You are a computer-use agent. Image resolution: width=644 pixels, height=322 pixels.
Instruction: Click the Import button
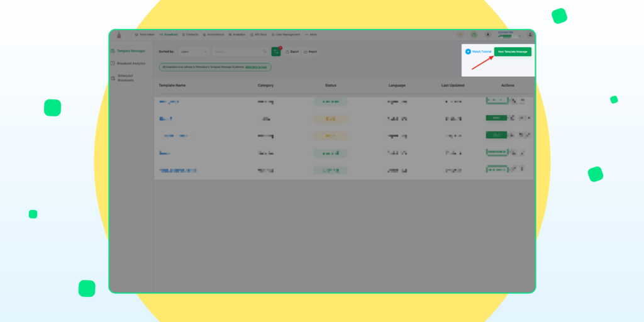click(310, 52)
